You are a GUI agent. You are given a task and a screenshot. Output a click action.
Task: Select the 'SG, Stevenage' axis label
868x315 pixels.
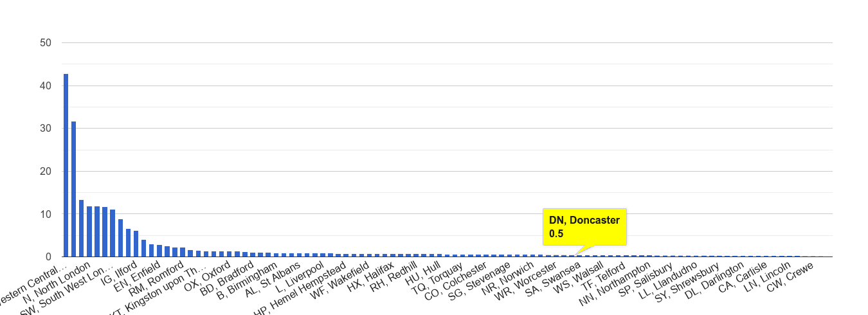point(479,281)
